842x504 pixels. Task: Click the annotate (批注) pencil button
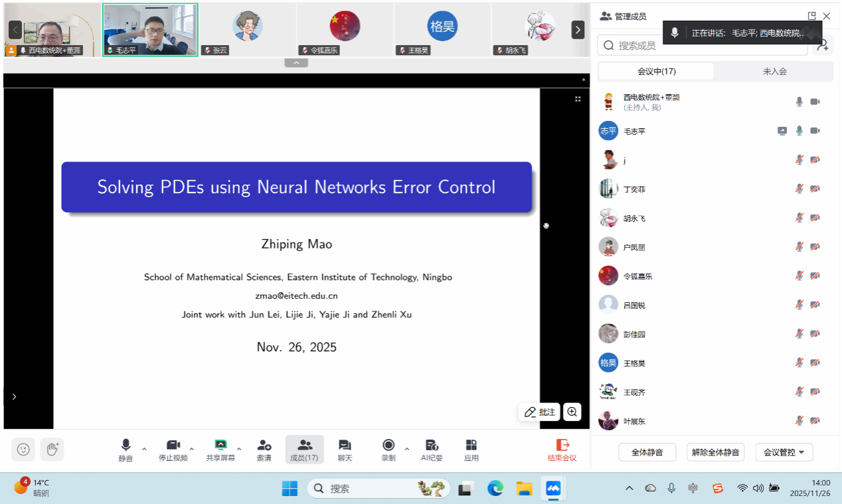(539, 412)
